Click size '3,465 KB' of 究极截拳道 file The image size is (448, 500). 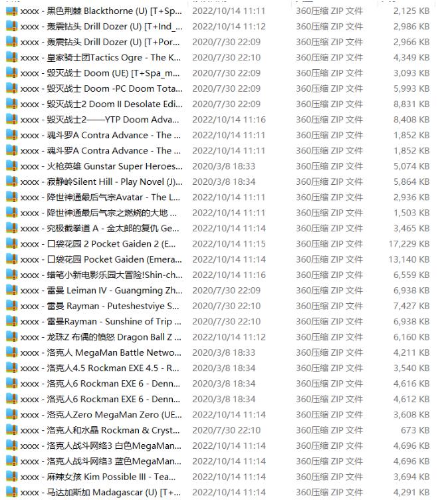pos(411,228)
